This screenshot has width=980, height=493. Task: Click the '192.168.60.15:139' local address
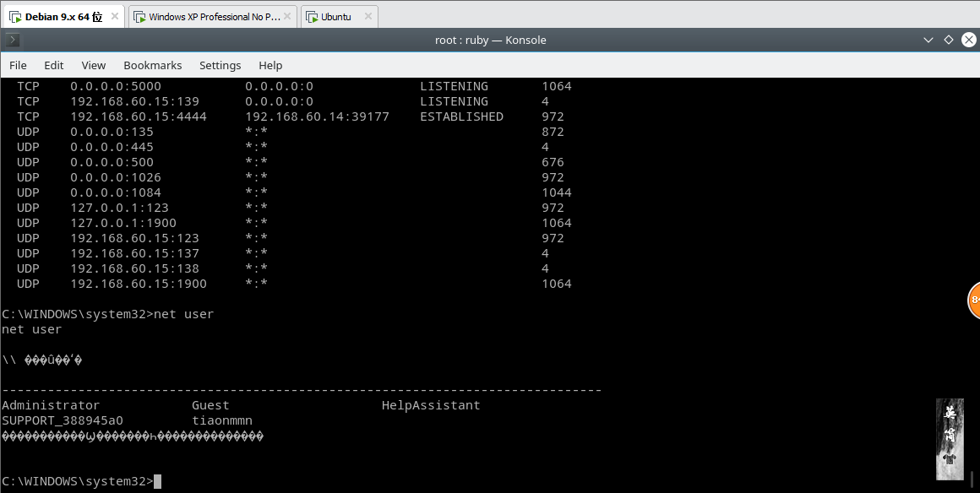pyautogui.click(x=134, y=101)
